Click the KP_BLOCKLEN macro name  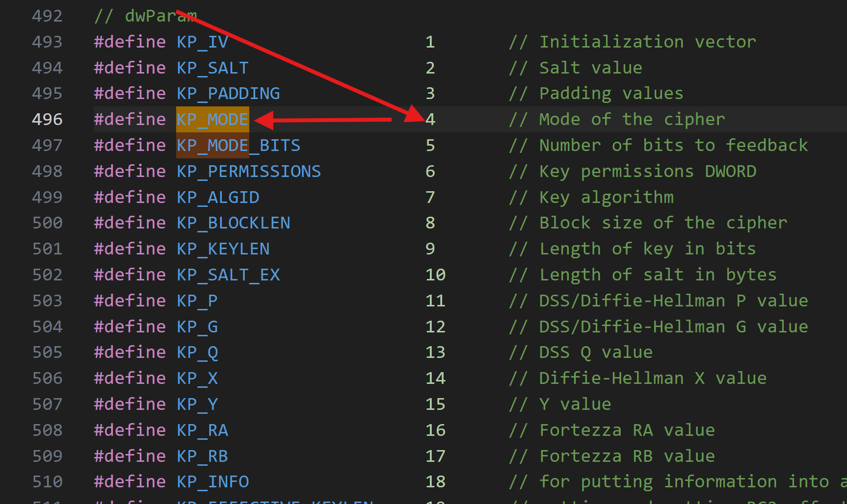click(234, 223)
